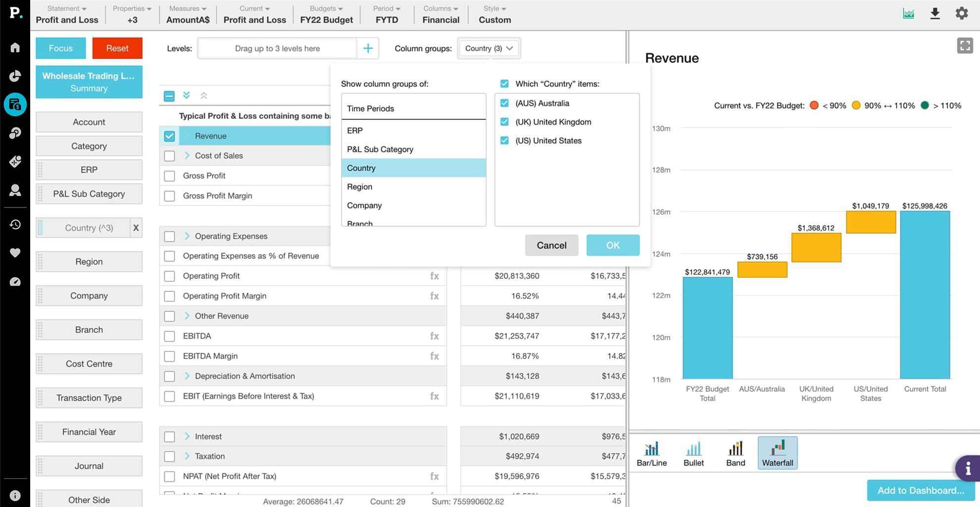Check the Gross Profit row checkbox
Screen dimensions: 980x507
[169, 176]
